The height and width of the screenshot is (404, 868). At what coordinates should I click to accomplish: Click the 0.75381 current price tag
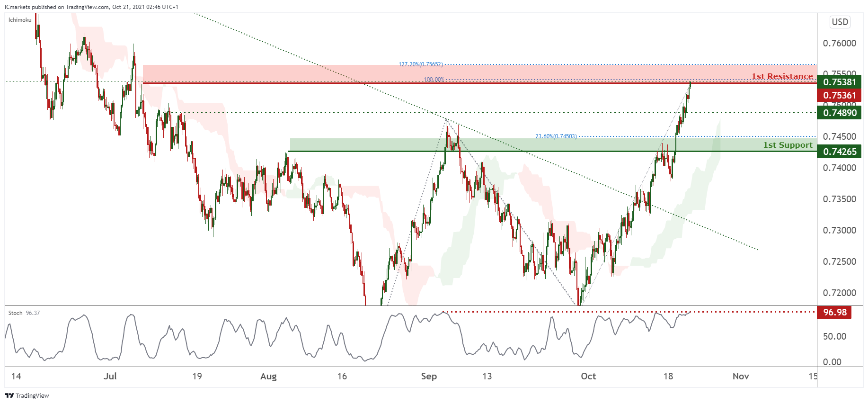[839, 82]
